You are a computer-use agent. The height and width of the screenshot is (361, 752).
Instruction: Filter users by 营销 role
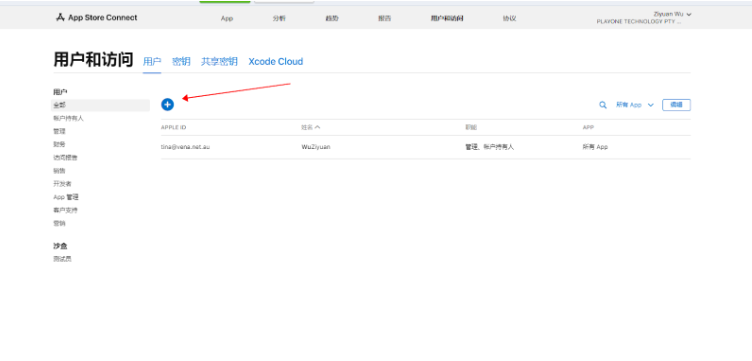point(59,223)
